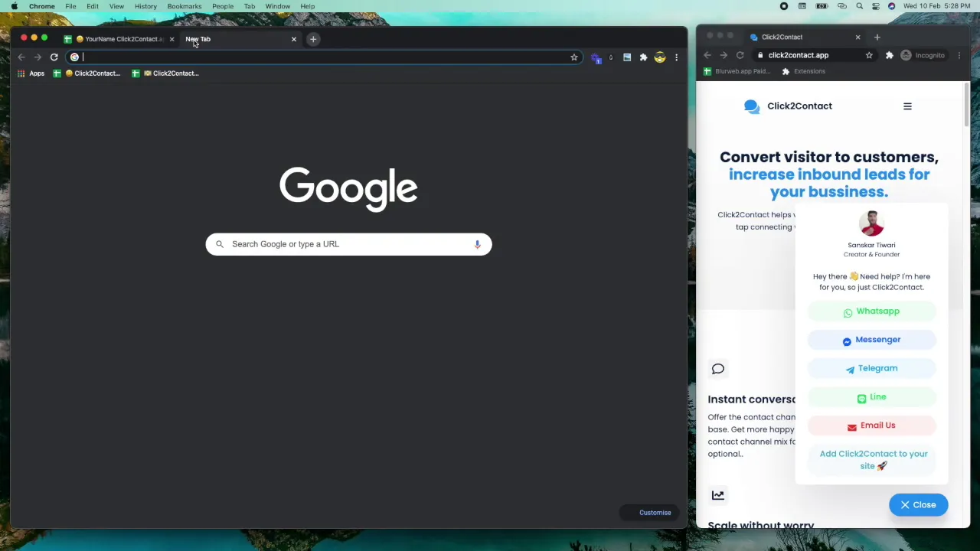Click Sanskar Tiwari profile photo
The image size is (980, 551).
pyautogui.click(x=871, y=224)
